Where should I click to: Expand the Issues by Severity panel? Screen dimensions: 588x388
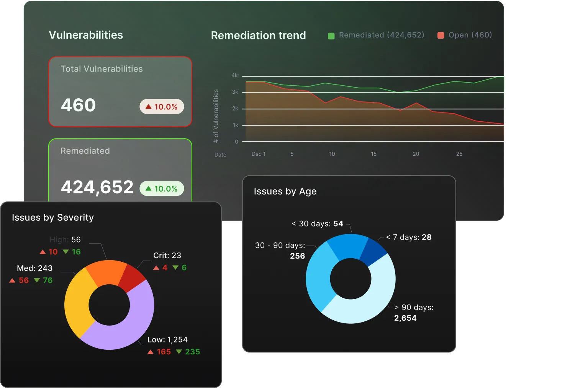52,217
